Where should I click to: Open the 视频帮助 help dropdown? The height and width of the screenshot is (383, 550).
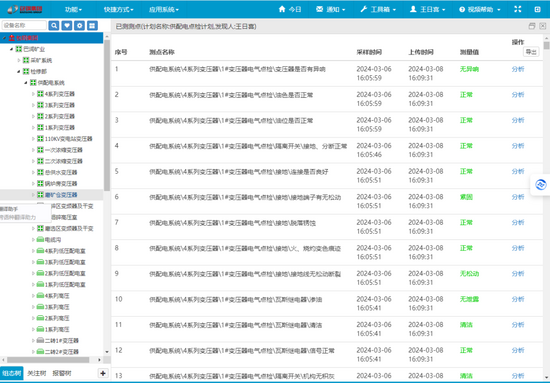479,9
